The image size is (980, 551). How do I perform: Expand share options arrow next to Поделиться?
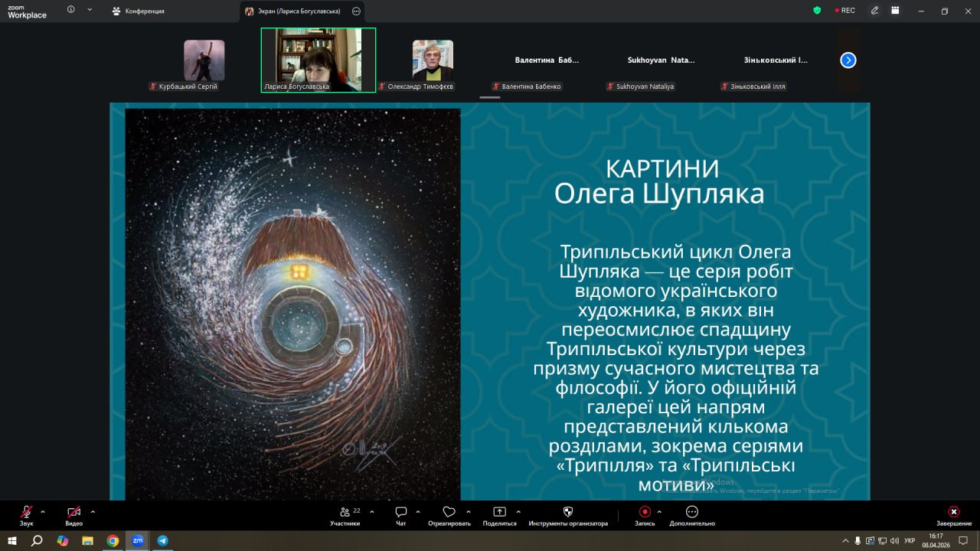click(x=518, y=512)
